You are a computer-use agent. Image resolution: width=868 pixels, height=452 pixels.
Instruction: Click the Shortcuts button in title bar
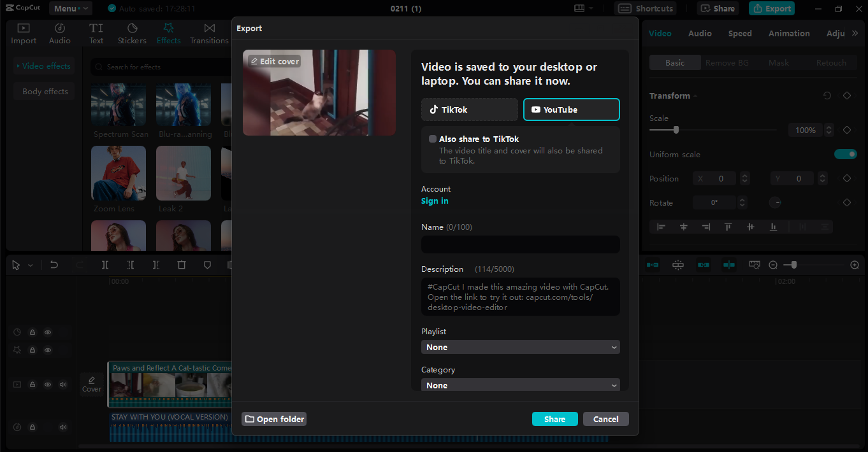tap(646, 8)
